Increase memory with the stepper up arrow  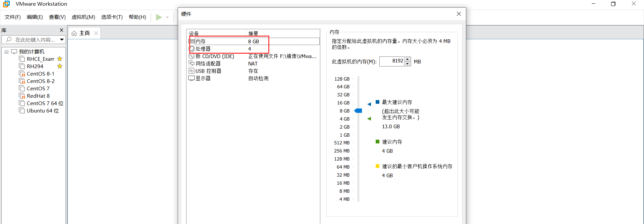pos(408,59)
